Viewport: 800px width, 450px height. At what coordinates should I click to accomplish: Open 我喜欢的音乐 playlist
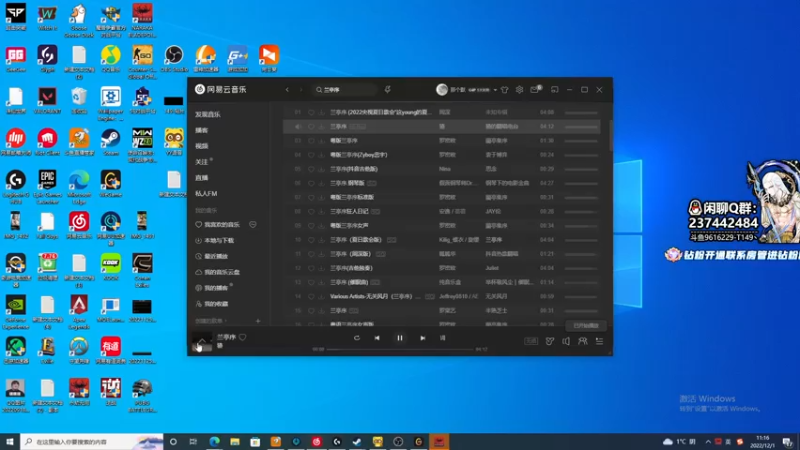[222, 224]
